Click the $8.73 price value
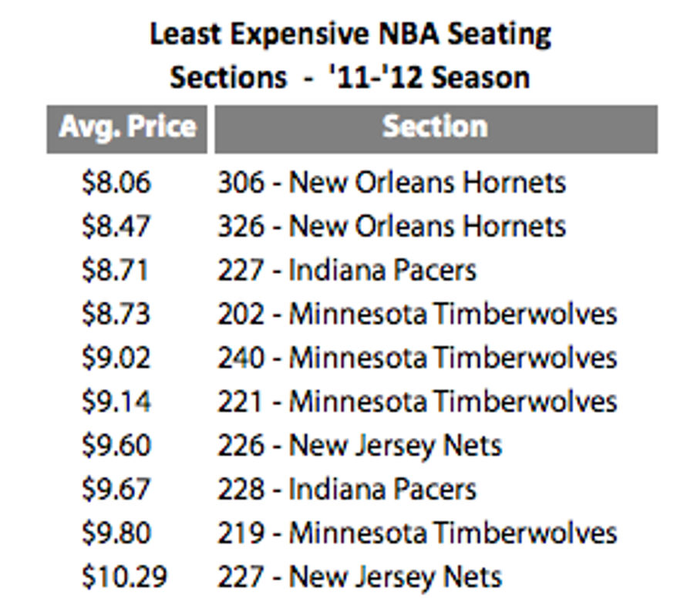This screenshot has width=694, height=616. (116, 313)
